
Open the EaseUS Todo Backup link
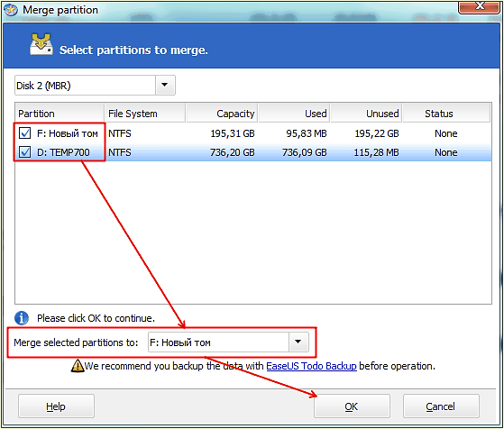pos(311,366)
